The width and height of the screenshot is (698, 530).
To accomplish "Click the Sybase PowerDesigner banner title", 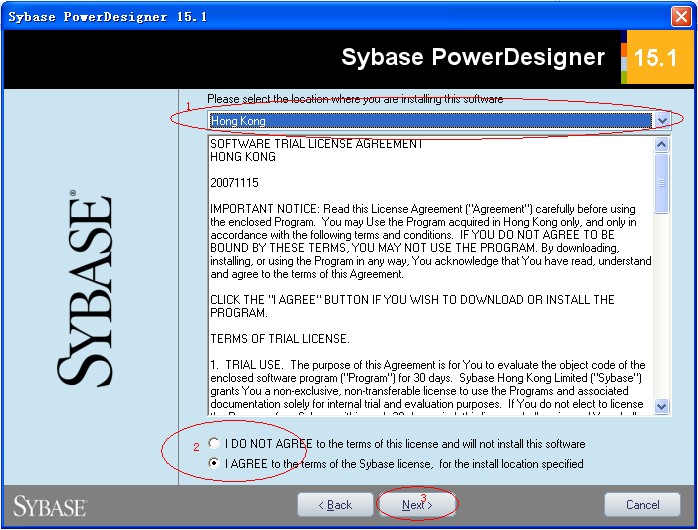I will tap(473, 58).
